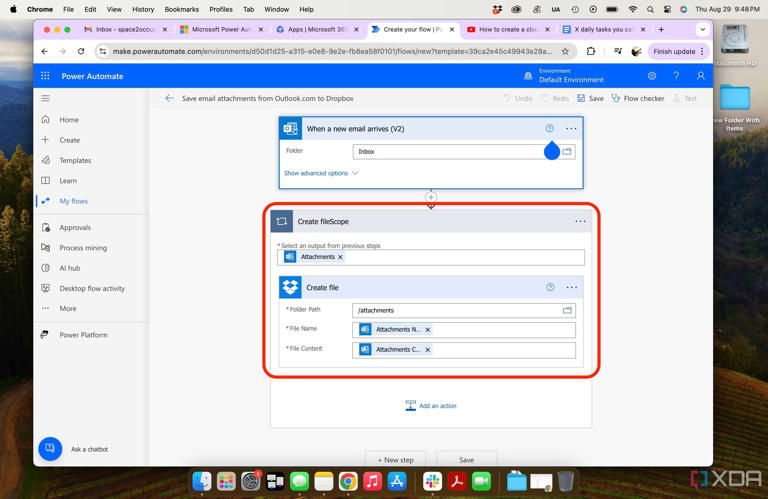768x499 pixels.
Task: Open Ask a chatbot button
Action: [x=50, y=449]
